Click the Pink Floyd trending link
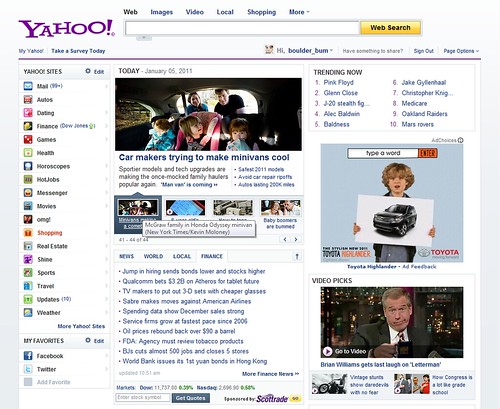 339,82
